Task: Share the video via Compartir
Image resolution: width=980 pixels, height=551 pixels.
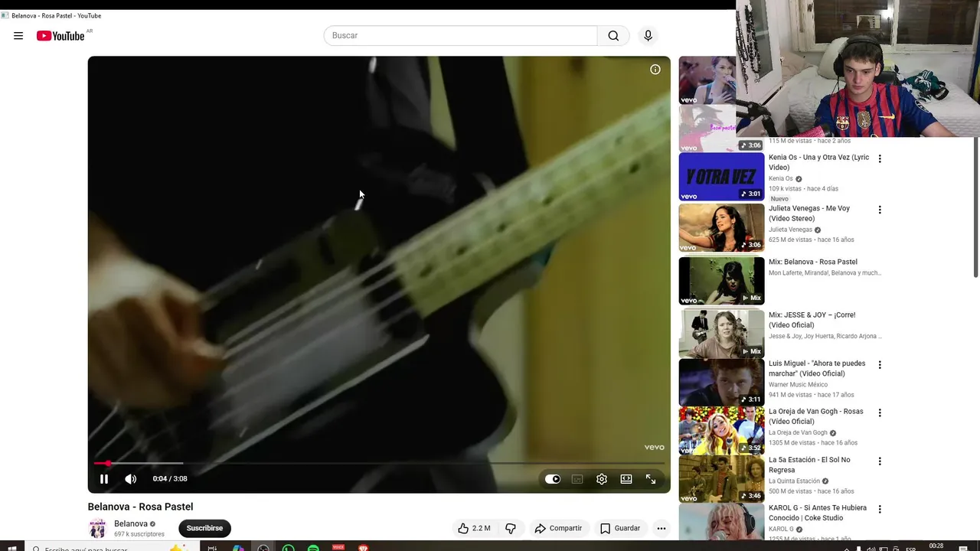Action: [x=558, y=528]
